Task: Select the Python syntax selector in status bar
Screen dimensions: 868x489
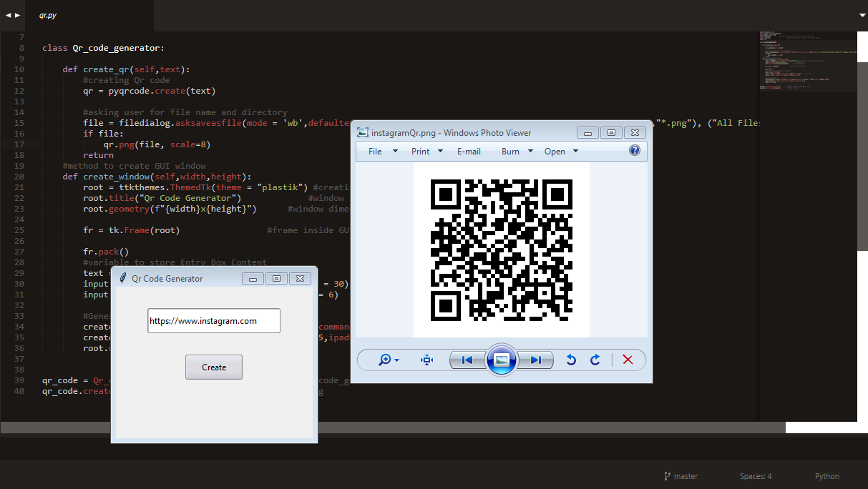Action: (x=827, y=476)
